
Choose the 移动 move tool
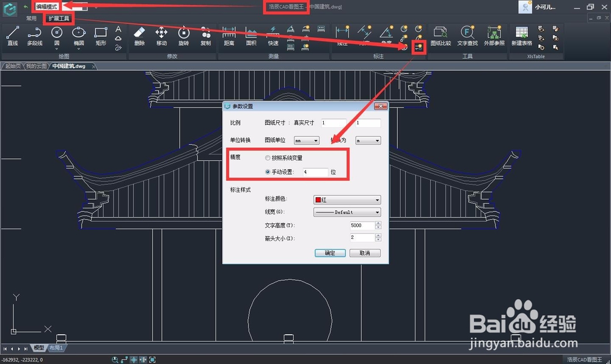click(161, 36)
